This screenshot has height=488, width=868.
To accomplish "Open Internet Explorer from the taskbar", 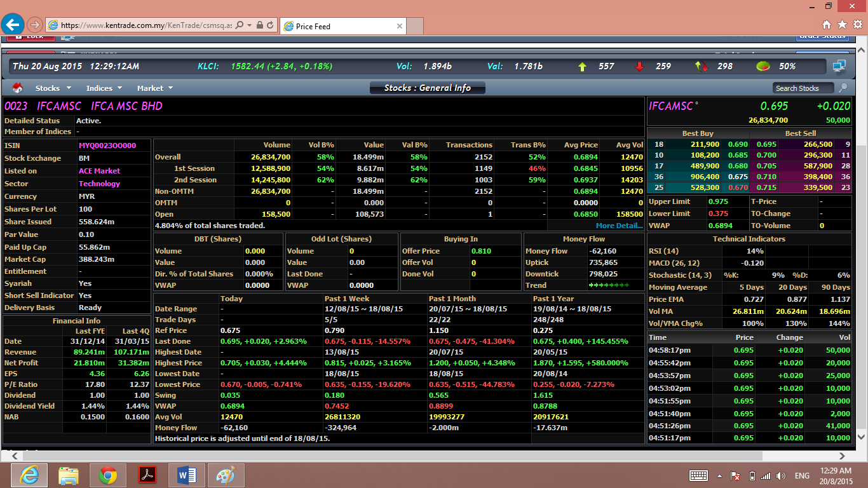I will click(x=29, y=475).
